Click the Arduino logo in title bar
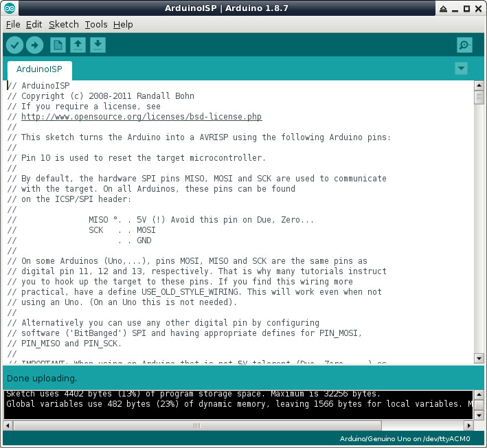The image size is (487, 448). (10, 8)
